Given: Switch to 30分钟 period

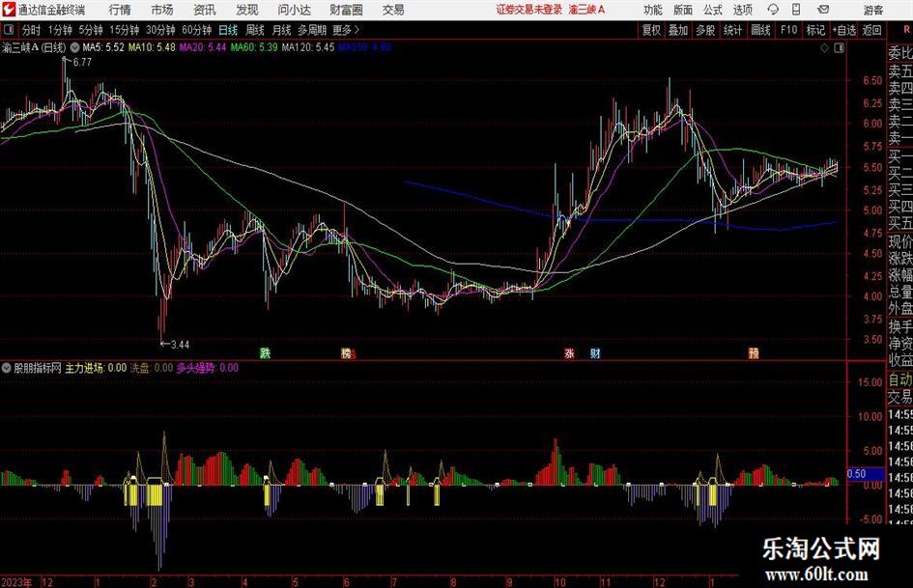Looking at the screenshot, I should (x=160, y=30).
